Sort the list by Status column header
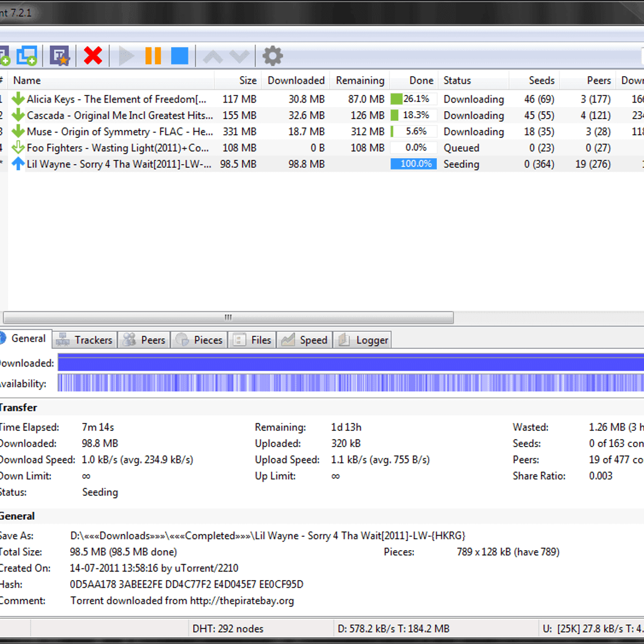This screenshot has height=644, width=644. [457, 80]
